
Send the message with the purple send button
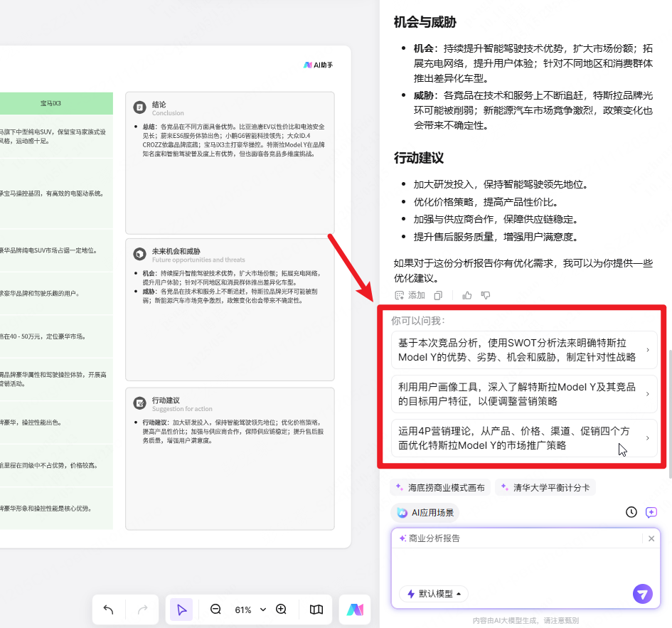(642, 594)
